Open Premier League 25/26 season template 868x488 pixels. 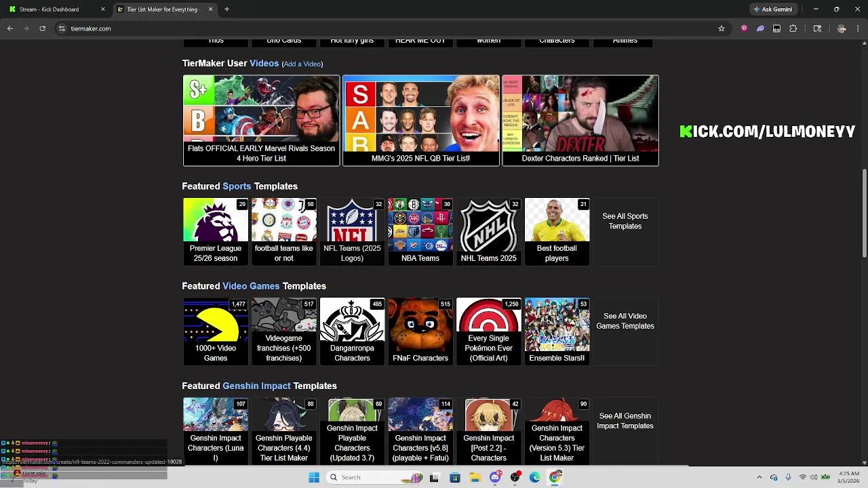(x=216, y=231)
